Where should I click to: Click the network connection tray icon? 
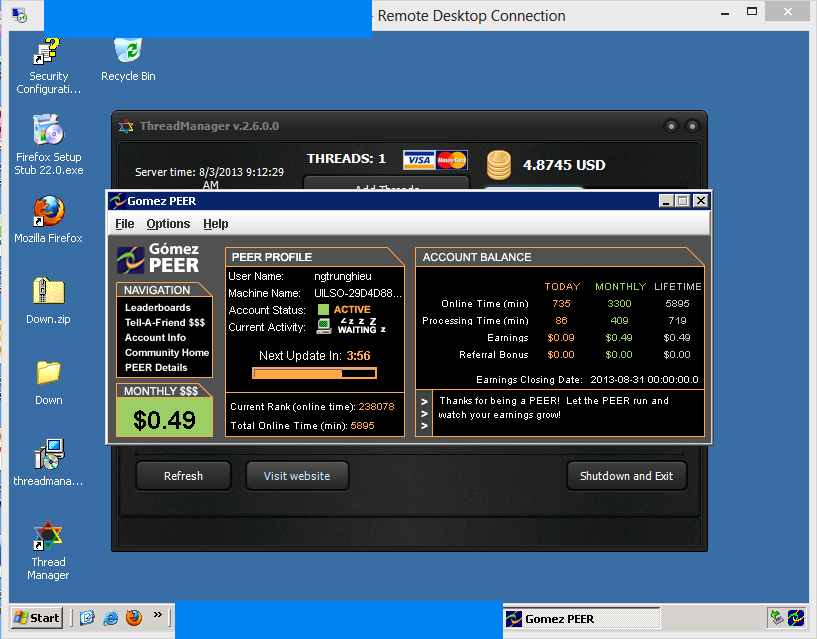coord(777,618)
